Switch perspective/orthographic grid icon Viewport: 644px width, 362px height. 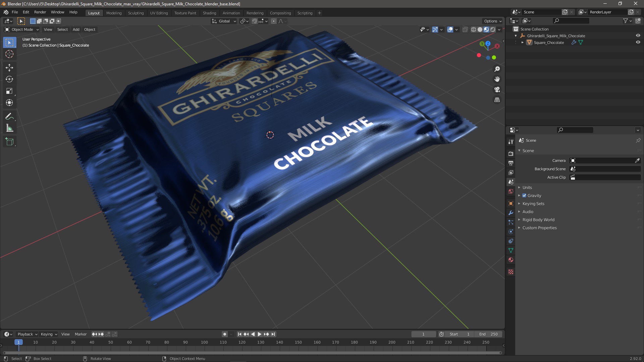tap(497, 100)
